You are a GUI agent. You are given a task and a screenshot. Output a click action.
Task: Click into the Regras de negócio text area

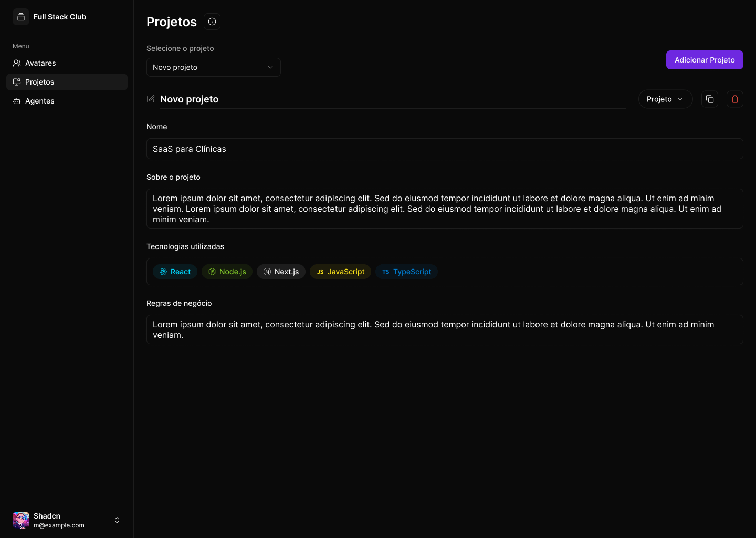click(444, 329)
